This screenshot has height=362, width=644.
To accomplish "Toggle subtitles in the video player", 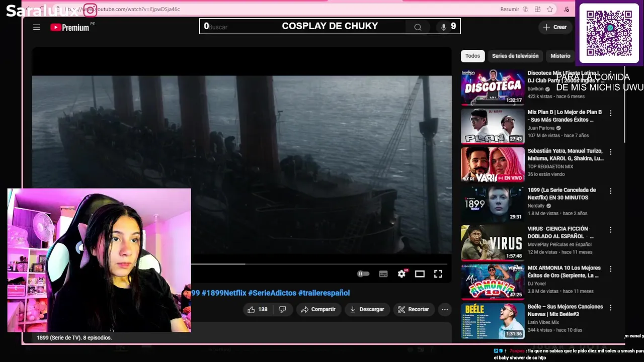I will [x=383, y=274].
